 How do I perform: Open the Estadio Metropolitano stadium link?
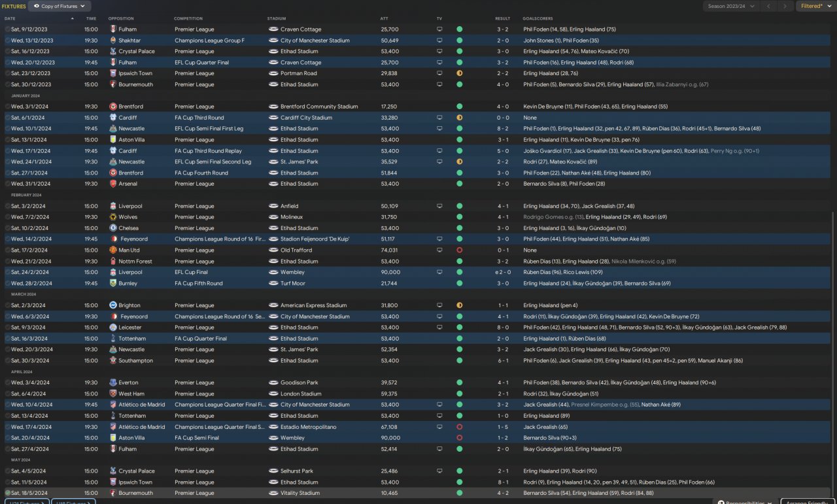(309, 427)
